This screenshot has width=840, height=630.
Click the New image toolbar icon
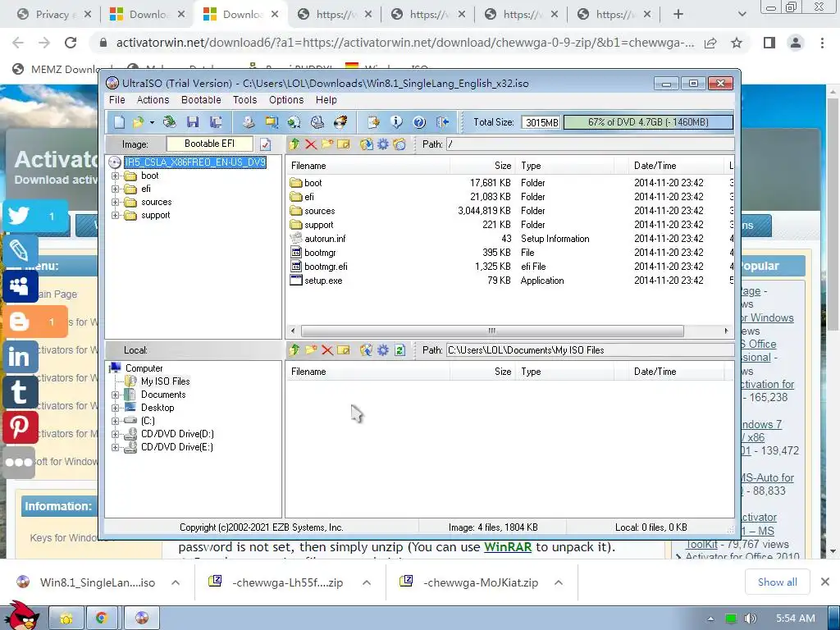(119, 122)
